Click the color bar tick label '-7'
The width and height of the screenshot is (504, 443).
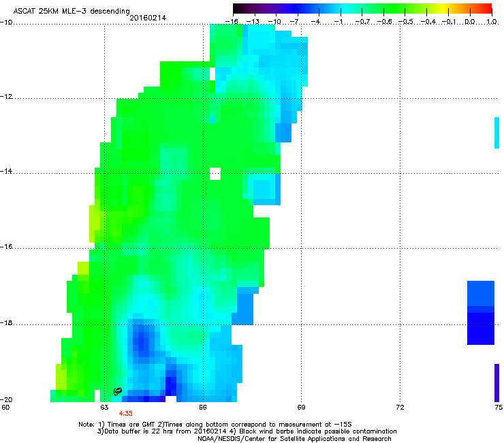pos(295,22)
